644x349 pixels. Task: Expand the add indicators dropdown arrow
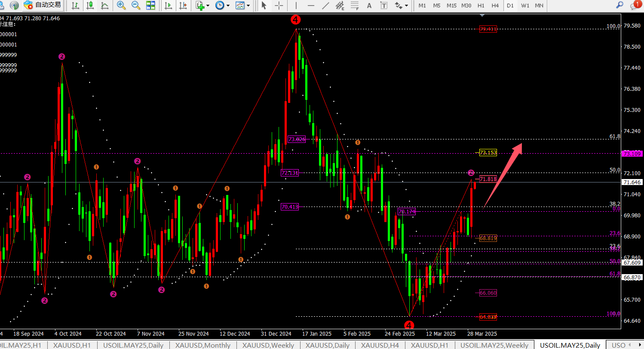click(208, 6)
